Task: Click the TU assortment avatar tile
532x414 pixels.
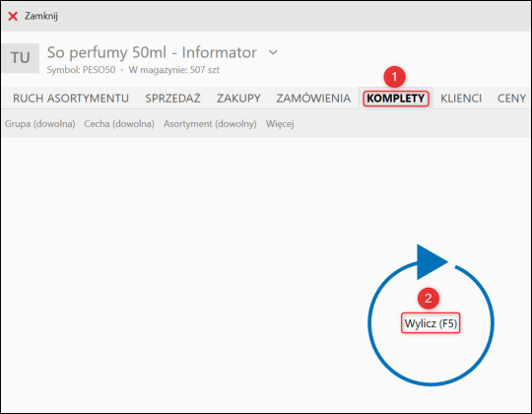Action: [21, 58]
